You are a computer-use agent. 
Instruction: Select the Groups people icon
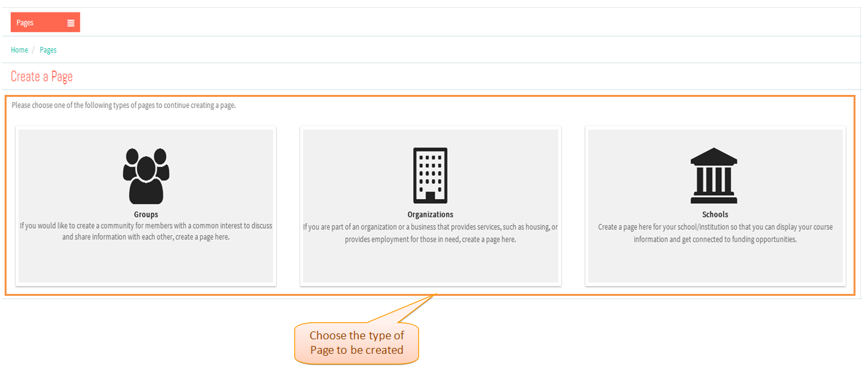click(x=146, y=176)
